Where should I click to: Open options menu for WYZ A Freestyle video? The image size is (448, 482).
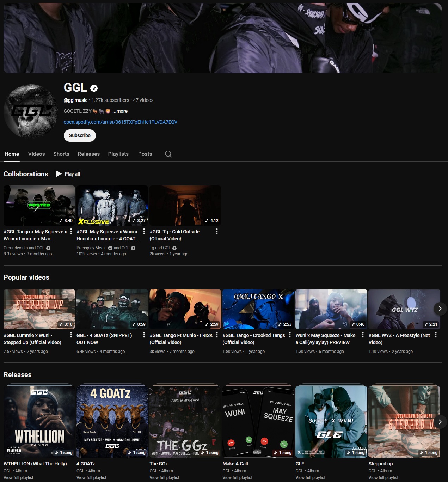point(436,335)
